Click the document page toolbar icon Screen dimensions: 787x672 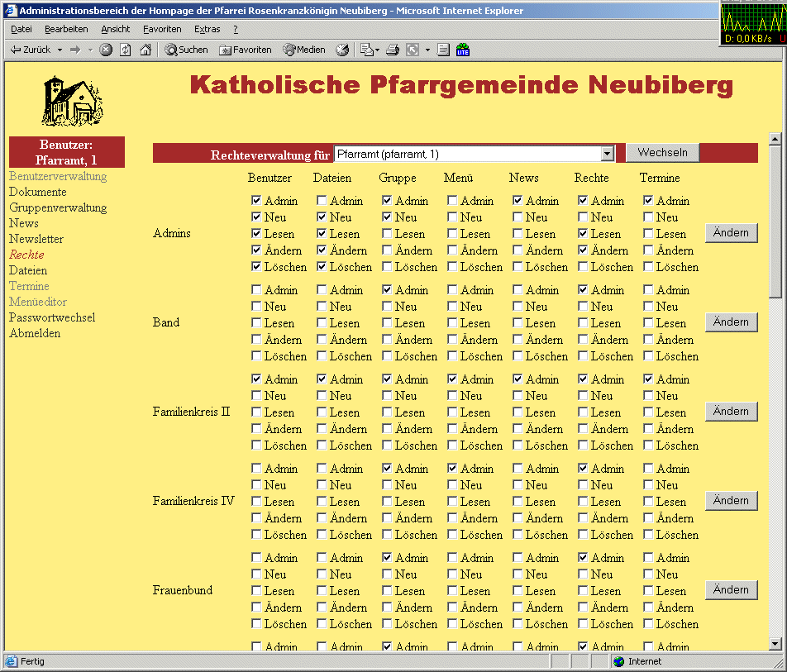[443, 50]
